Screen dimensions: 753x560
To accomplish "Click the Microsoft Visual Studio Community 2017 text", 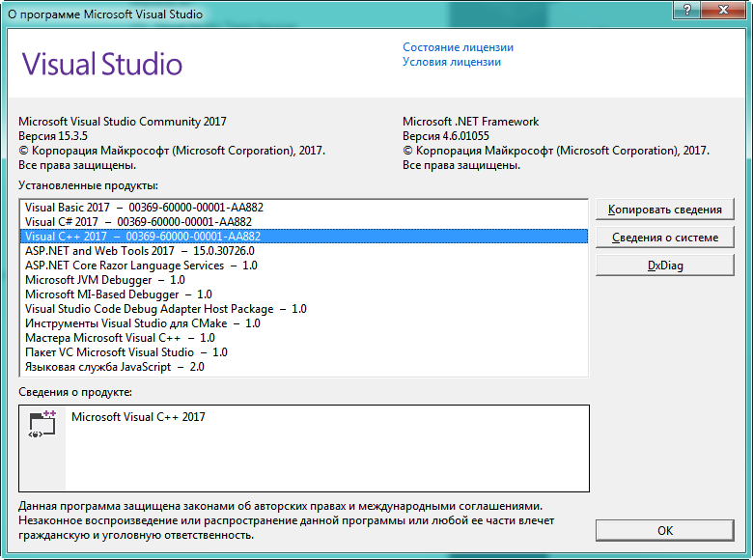I will (123, 122).
